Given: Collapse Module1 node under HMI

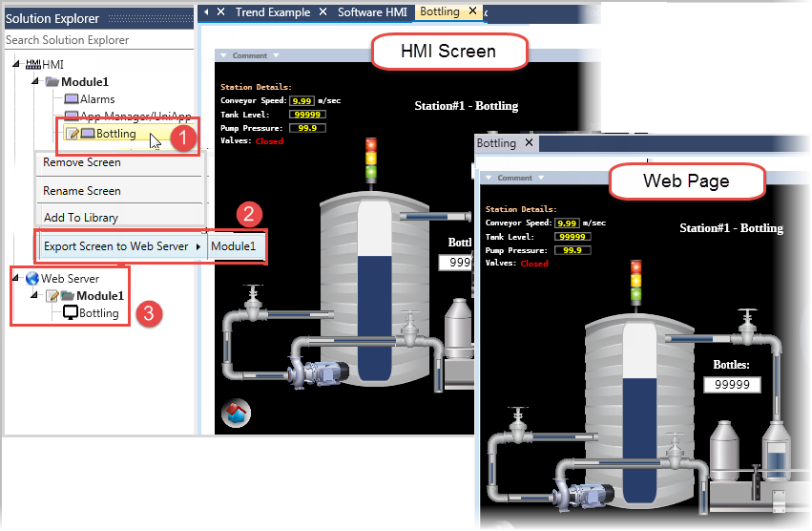Looking at the screenshot, I should coord(34,81).
